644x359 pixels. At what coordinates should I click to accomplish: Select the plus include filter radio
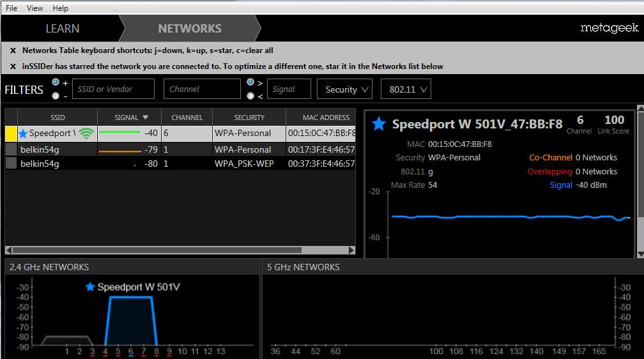click(x=56, y=82)
